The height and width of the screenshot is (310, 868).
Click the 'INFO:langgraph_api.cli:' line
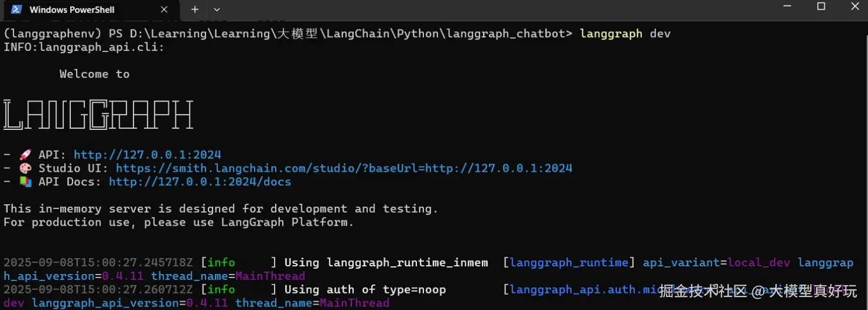(x=84, y=47)
